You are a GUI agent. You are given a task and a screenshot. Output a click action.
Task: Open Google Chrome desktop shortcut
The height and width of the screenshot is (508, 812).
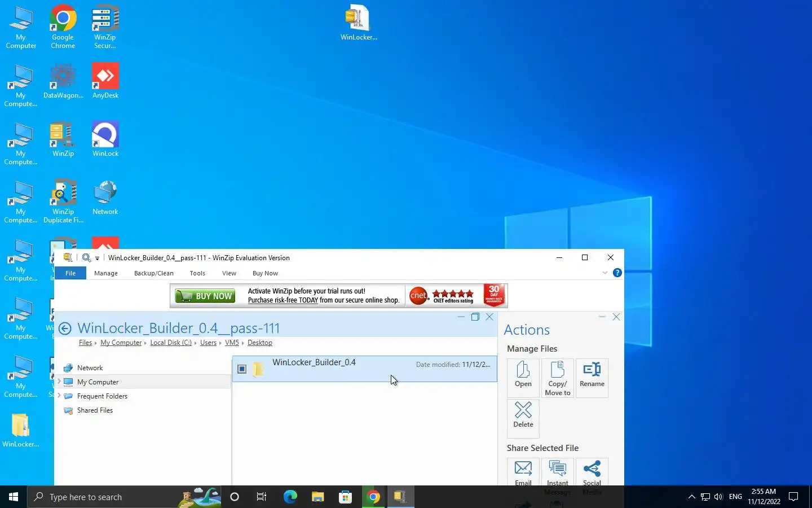click(x=63, y=27)
